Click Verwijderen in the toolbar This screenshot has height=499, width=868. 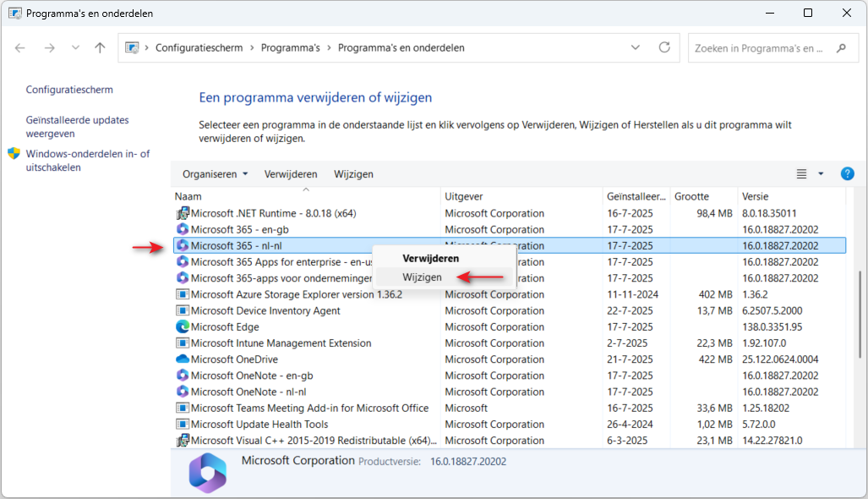point(291,174)
